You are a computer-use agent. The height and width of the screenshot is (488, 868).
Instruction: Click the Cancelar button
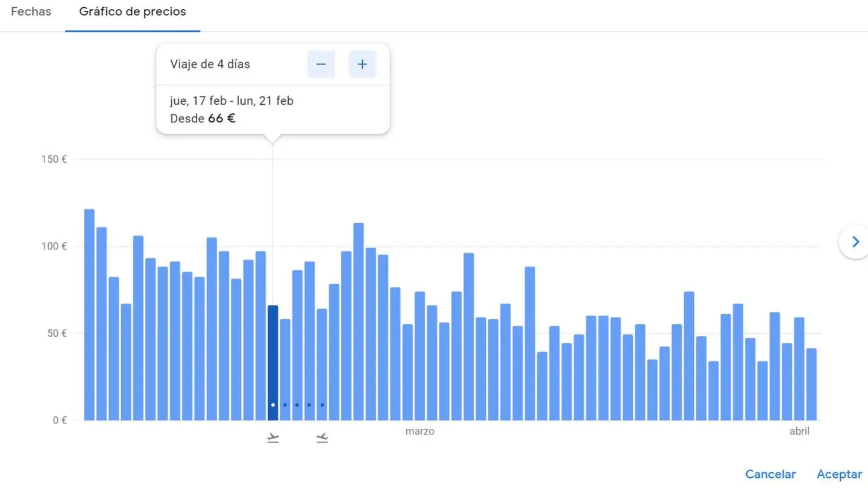(x=770, y=474)
